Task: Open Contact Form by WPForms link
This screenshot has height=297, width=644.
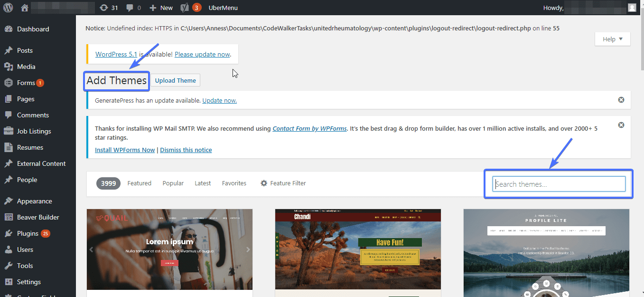Action: [x=309, y=128]
